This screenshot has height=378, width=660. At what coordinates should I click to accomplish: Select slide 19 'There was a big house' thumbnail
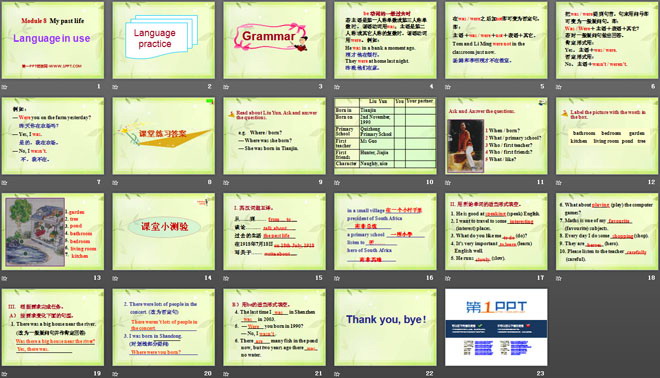53,327
